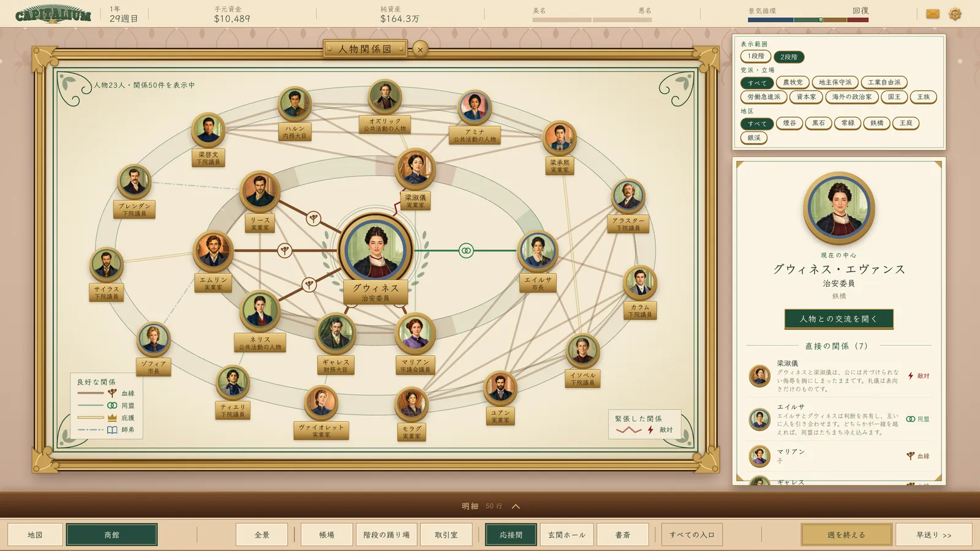End the week with 週を終える
Image resolution: width=980 pixels, height=551 pixels.
(x=846, y=535)
